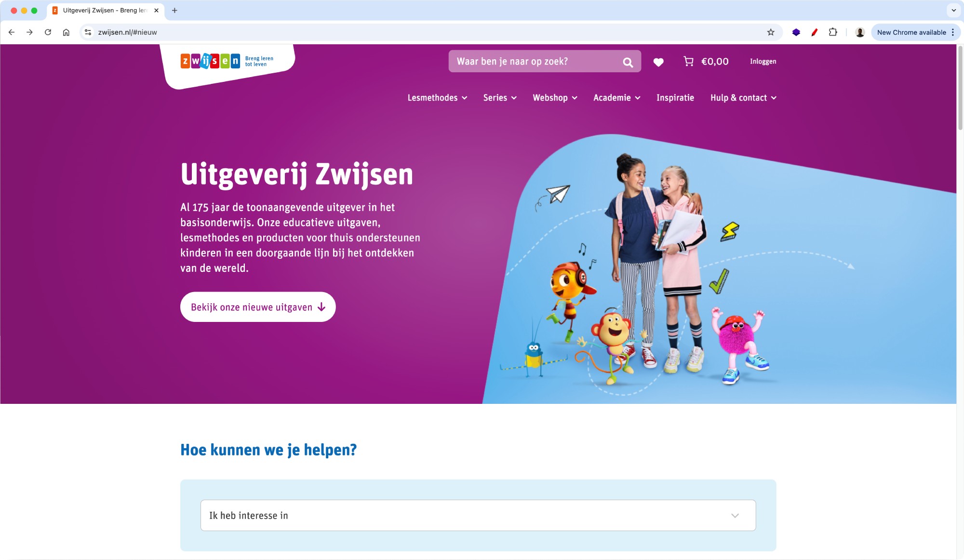The width and height of the screenshot is (964, 560).
Task: Open the Extensions puzzle icon
Action: point(833,32)
